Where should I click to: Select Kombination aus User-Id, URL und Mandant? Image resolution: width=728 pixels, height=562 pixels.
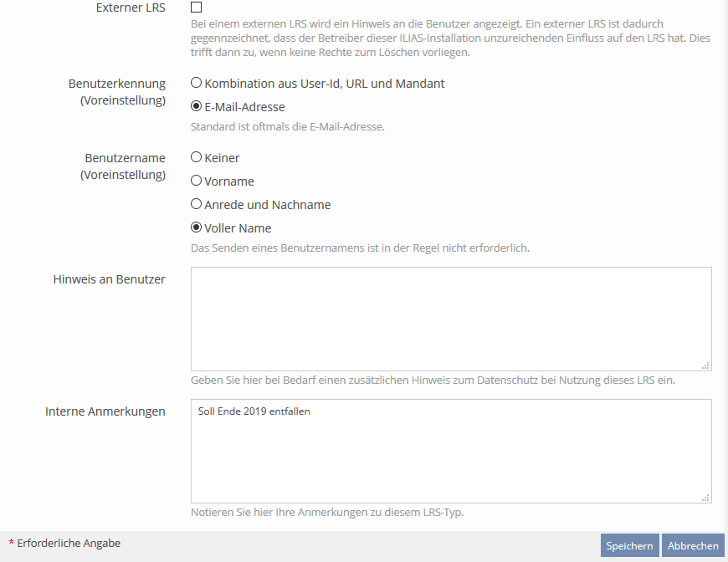tap(197, 84)
